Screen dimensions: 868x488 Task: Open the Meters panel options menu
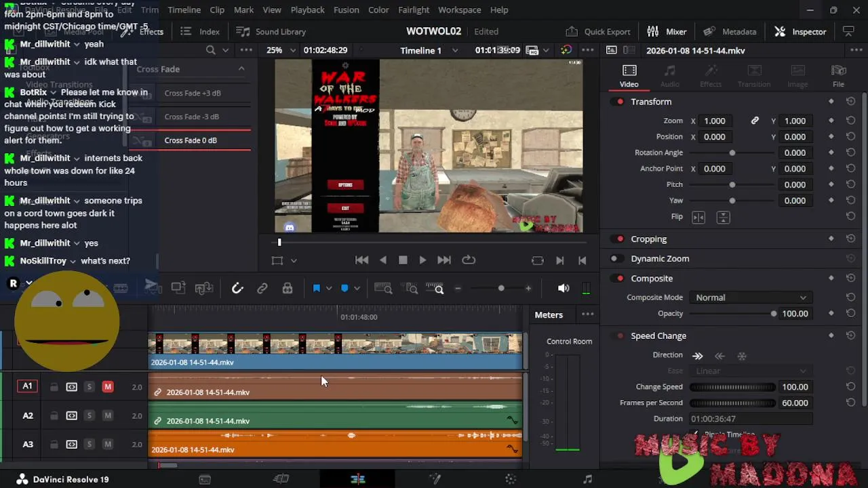[x=588, y=314]
